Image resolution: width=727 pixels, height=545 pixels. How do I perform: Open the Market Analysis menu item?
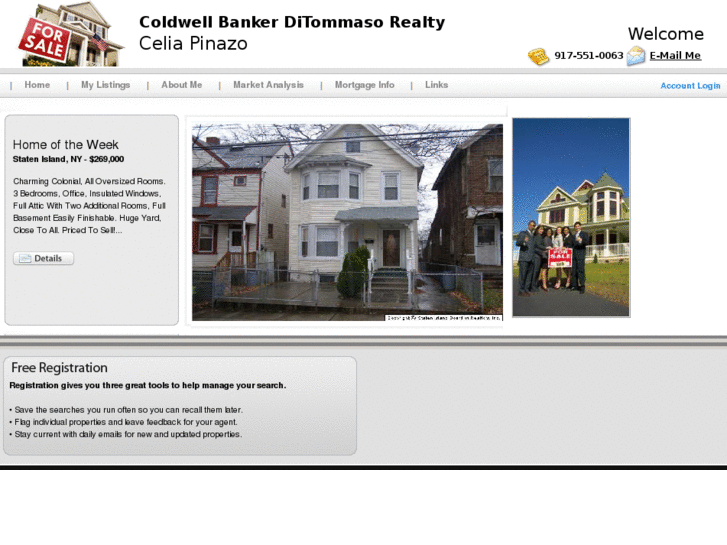[x=268, y=85]
